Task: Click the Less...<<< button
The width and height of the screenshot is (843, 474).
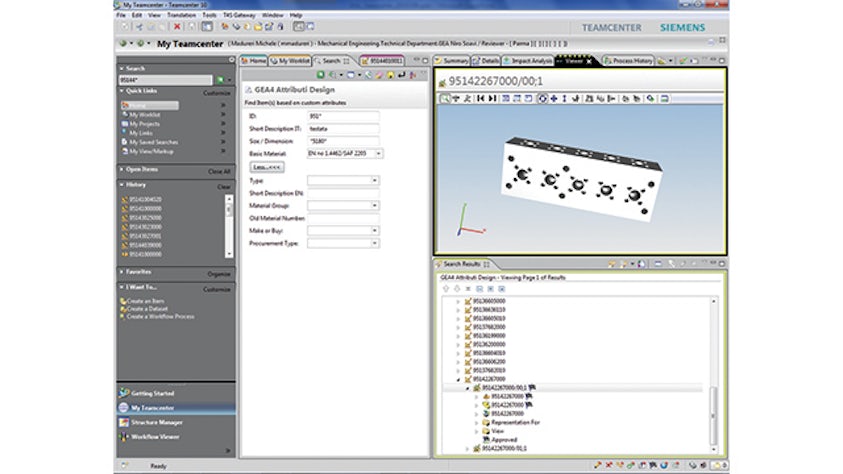Action: pyautogui.click(x=267, y=167)
